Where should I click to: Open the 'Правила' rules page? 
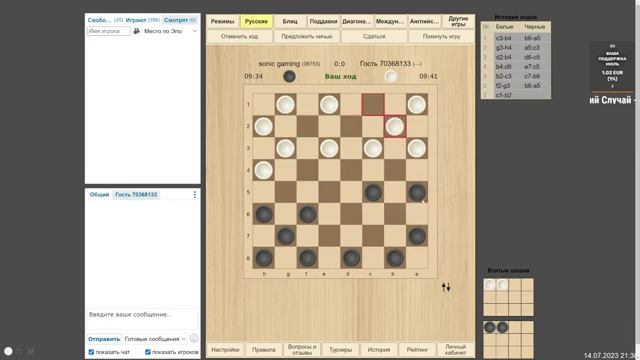[264, 349]
